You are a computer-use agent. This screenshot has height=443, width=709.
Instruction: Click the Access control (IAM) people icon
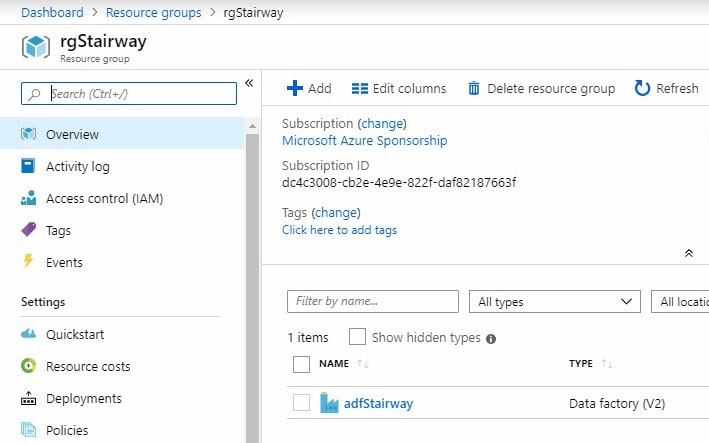click(28, 198)
